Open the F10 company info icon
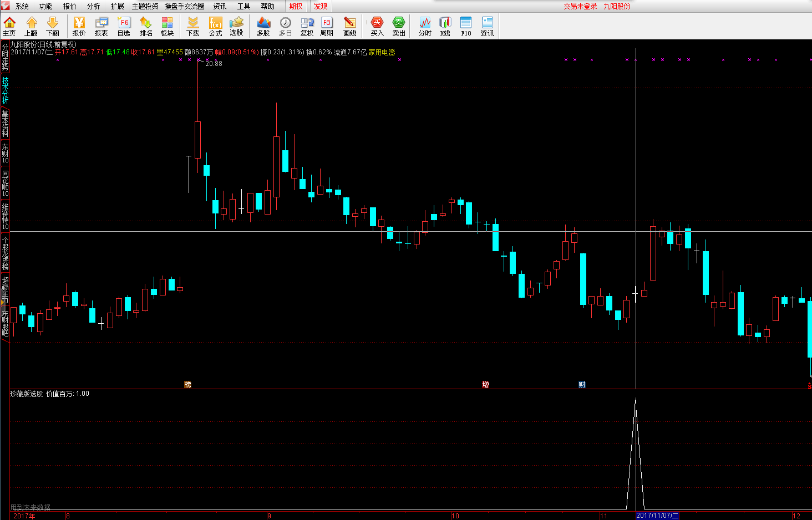 (466, 26)
